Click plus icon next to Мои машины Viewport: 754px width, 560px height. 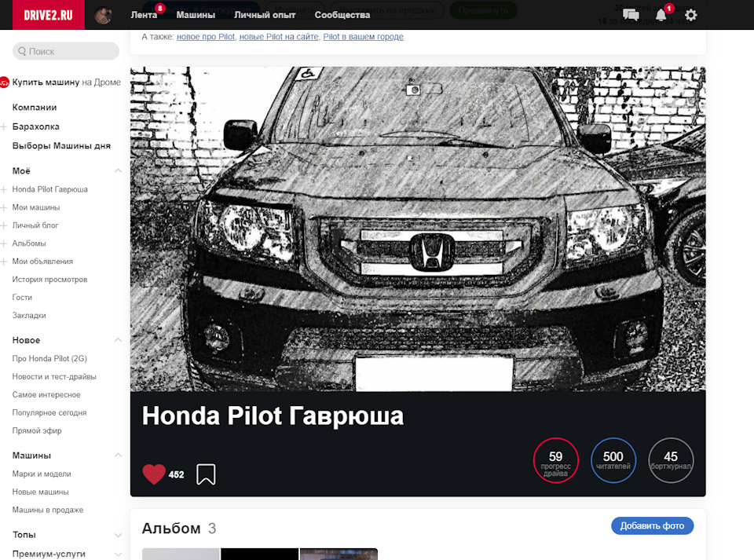click(3, 207)
